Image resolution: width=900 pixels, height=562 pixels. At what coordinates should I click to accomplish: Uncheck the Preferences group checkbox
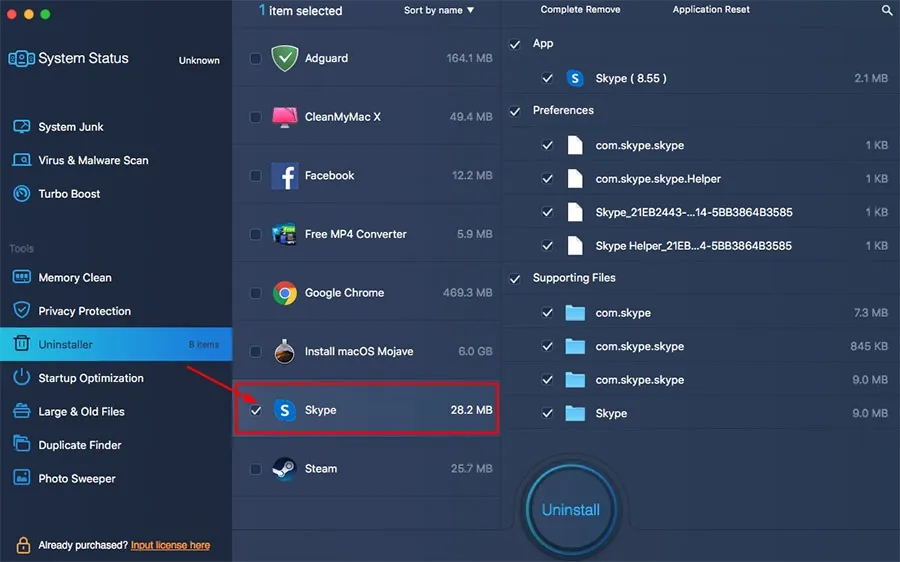pos(515,111)
